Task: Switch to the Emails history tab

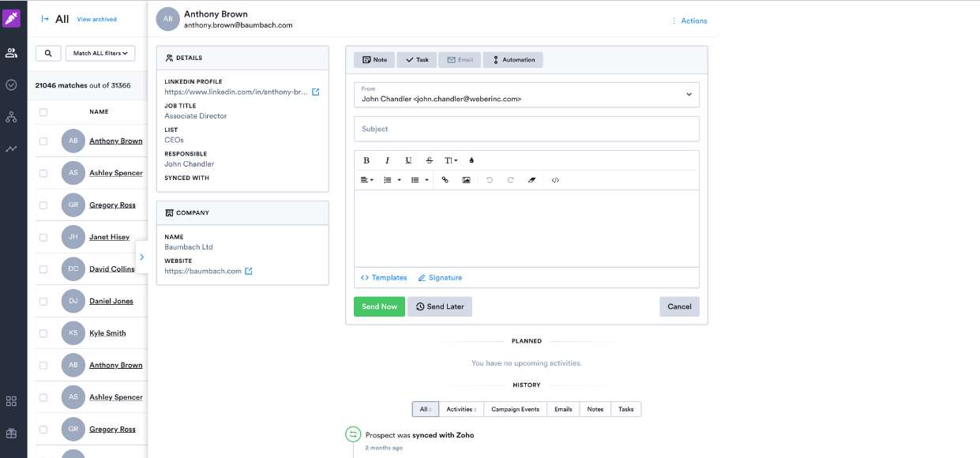Action: 562,409
